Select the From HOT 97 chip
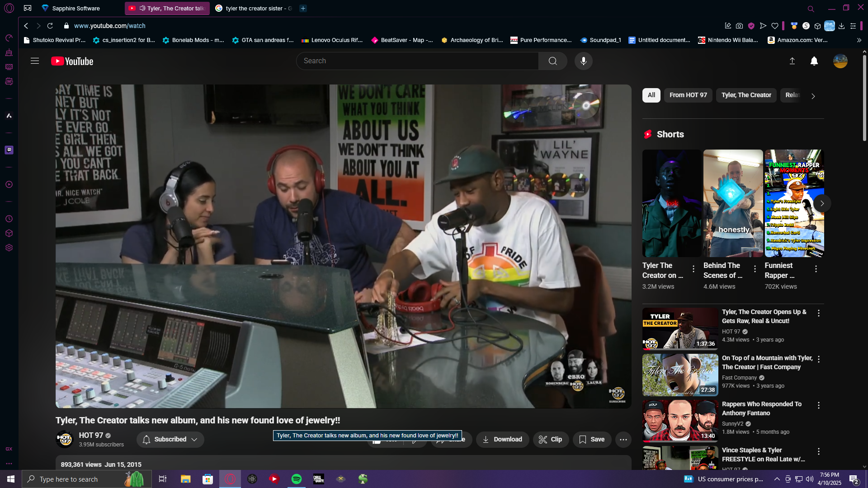The height and width of the screenshot is (488, 868). click(688, 95)
